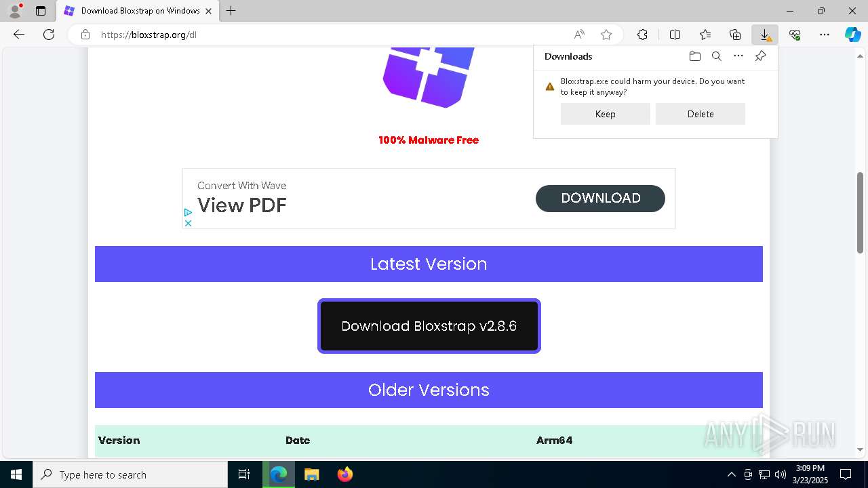Select the Download Bloxstrap on Windows tab
The width and height of the screenshot is (868, 488).
point(137,11)
